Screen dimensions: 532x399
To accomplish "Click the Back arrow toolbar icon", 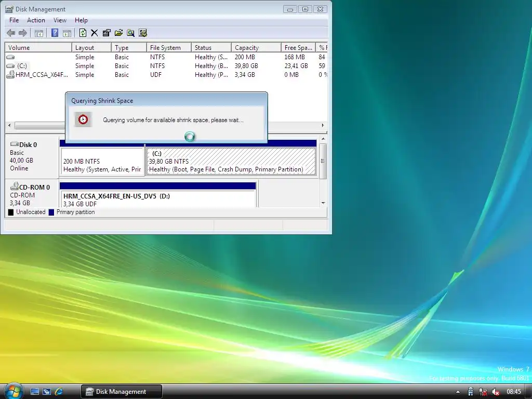I will pos(11,33).
